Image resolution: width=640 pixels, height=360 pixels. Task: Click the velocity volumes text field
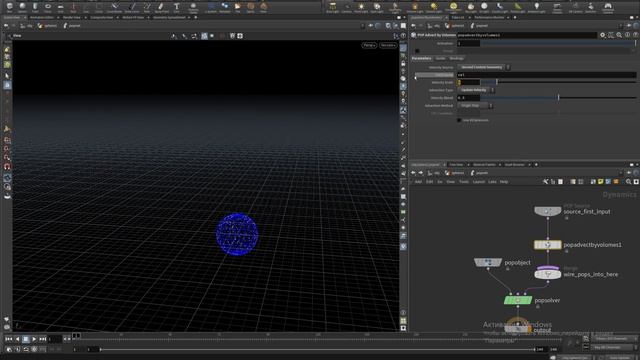[547, 75]
